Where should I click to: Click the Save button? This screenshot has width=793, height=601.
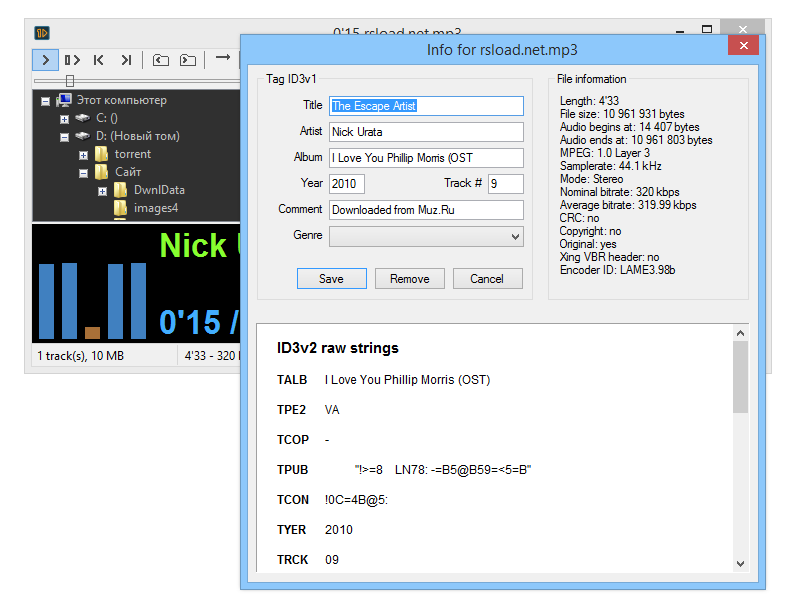[x=332, y=279]
